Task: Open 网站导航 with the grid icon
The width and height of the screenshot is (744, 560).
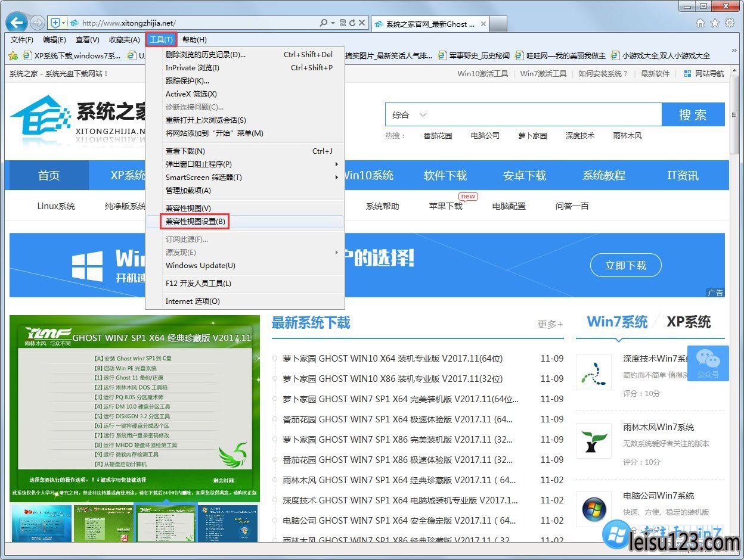Action: point(704,73)
